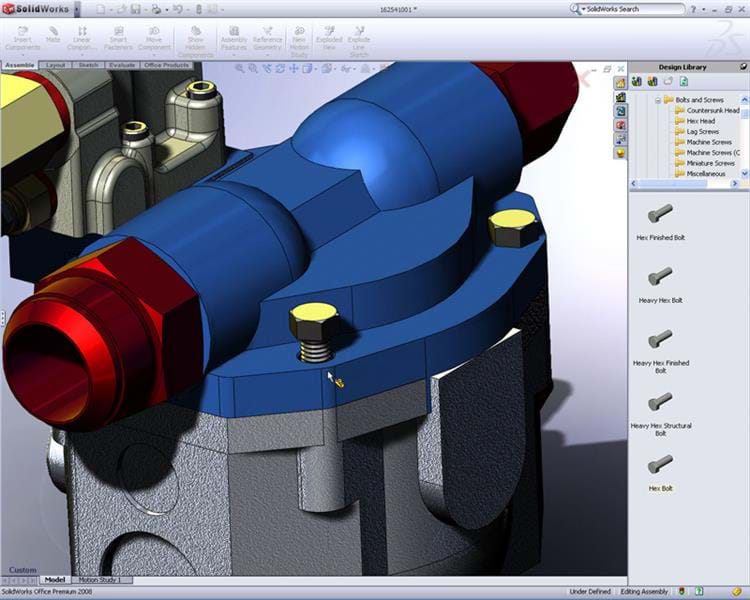Image resolution: width=750 pixels, height=600 pixels.
Task: Open View Palette task pane tab
Action: click(x=620, y=139)
